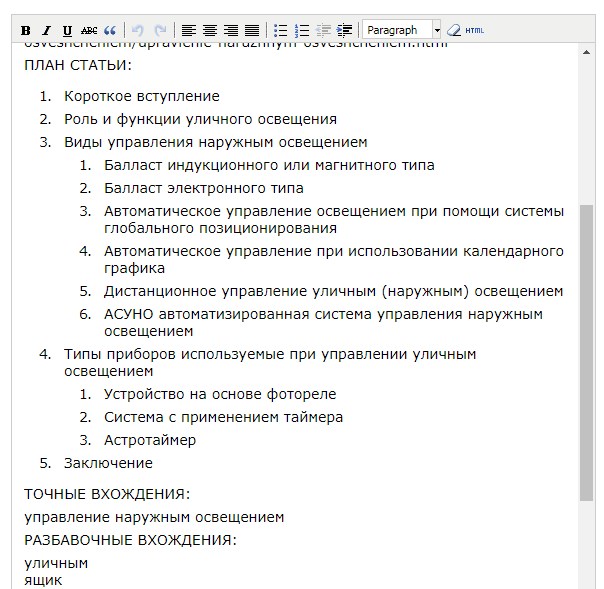Insert bulleted list

[x=280, y=30]
